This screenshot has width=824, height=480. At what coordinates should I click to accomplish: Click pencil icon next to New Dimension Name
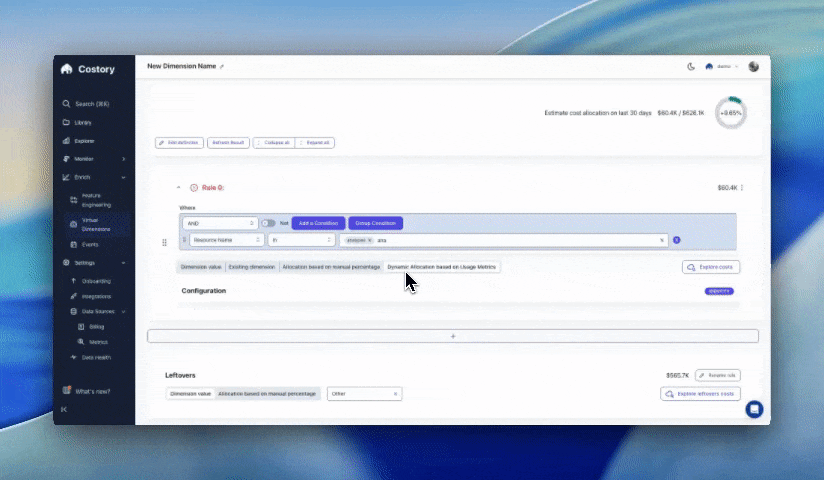point(222,67)
